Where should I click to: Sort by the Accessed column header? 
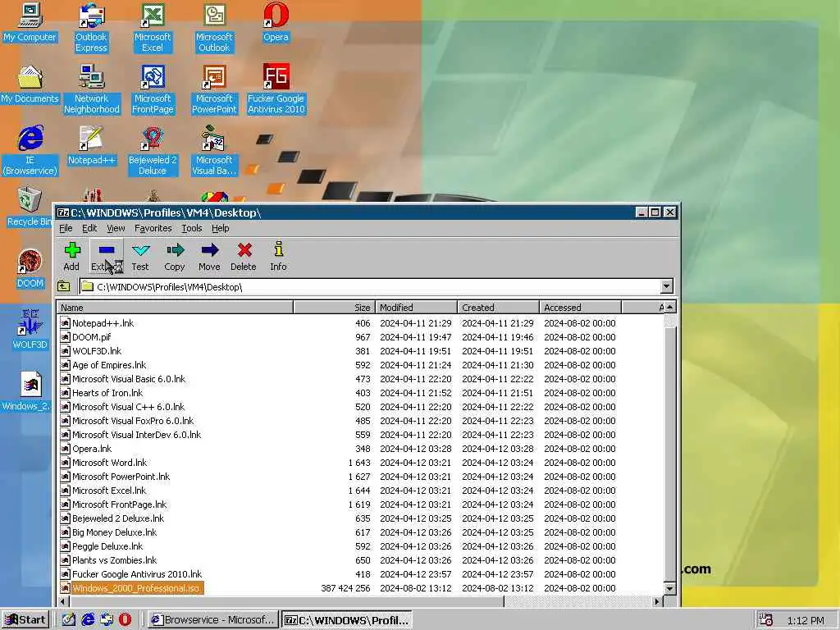[580, 308]
